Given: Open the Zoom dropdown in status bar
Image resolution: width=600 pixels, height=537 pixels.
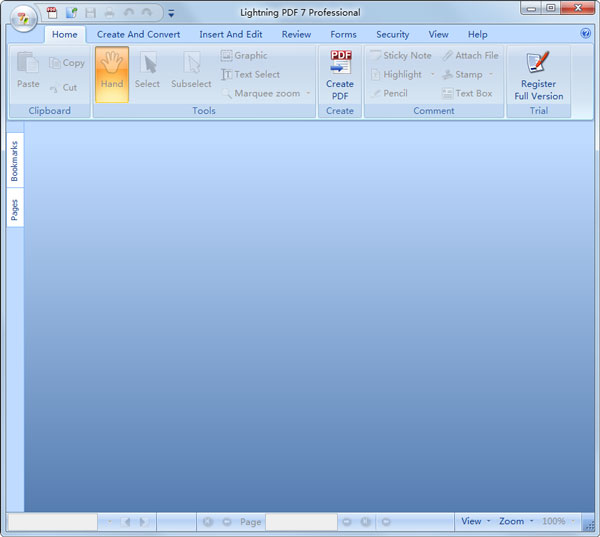Looking at the screenshot, I should [x=516, y=521].
